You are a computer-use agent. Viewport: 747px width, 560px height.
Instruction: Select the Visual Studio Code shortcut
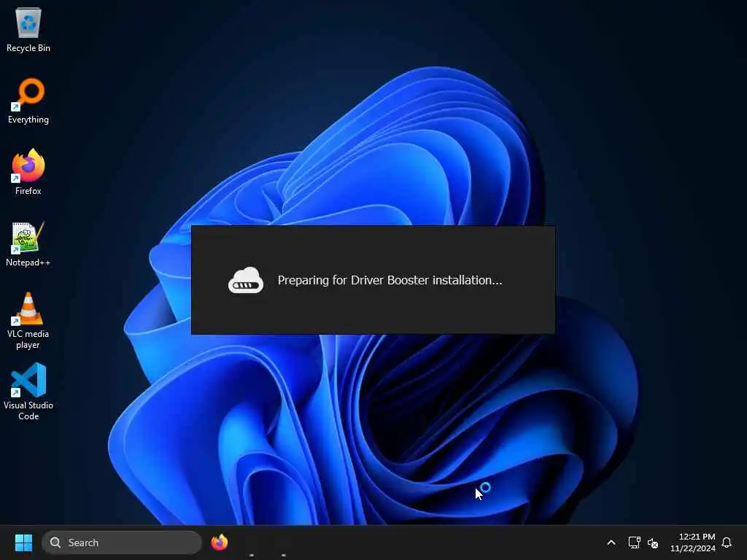tap(28, 392)
